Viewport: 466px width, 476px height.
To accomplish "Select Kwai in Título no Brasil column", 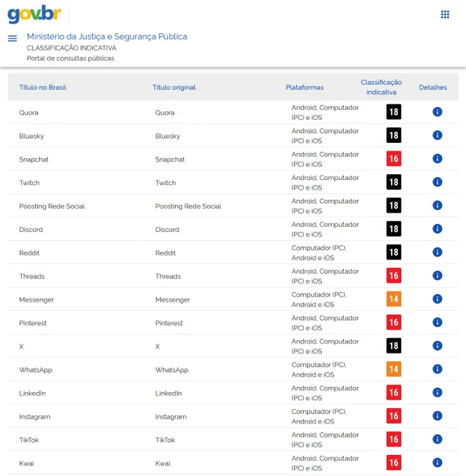I will point(27,463).
